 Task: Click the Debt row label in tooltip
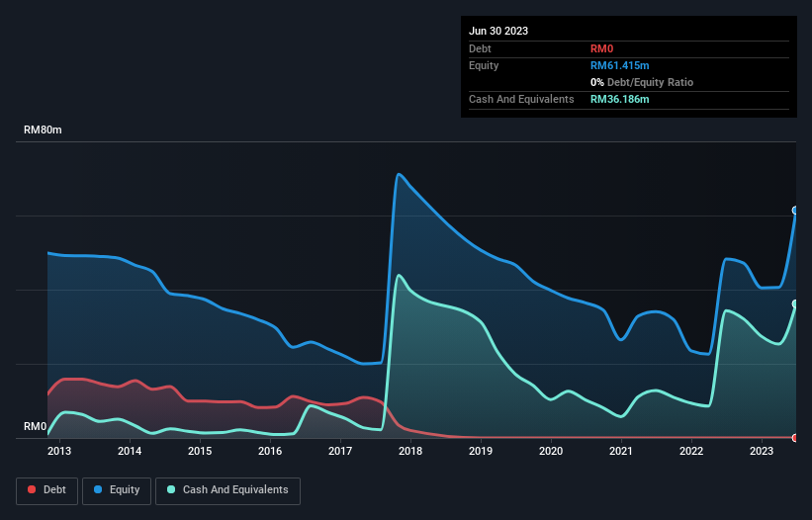[480, 48]
